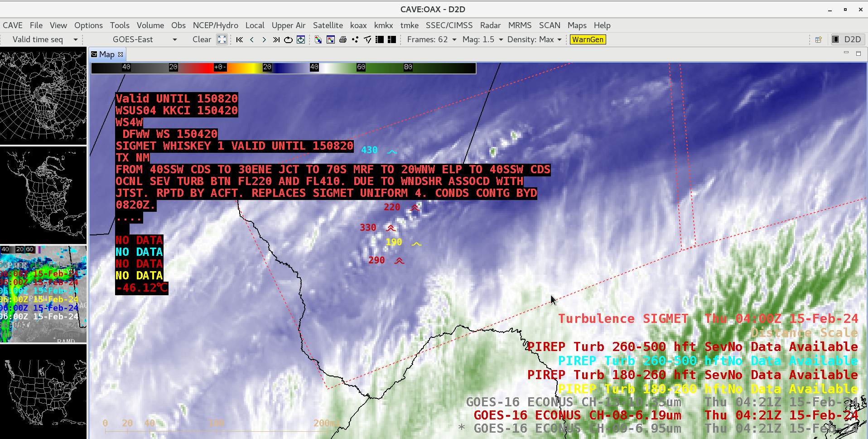Click the points/dots tool icon
The image size is (868, 439).
355,39
